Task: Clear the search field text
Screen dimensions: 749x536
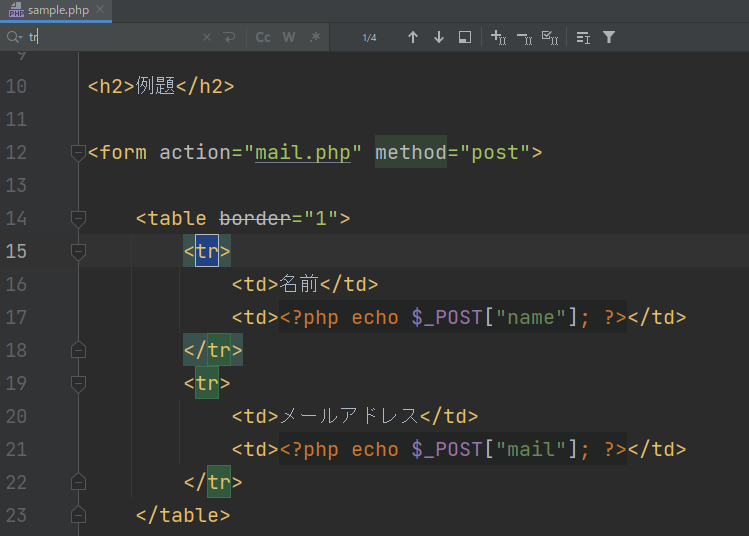Action: pos(207,37)
